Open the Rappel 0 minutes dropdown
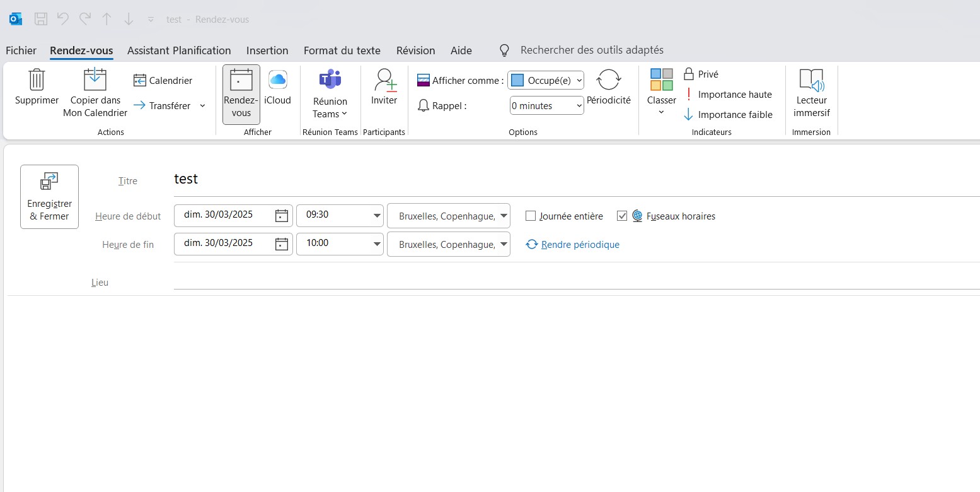The height and width of the screenshot is (492, 980). 546,106
